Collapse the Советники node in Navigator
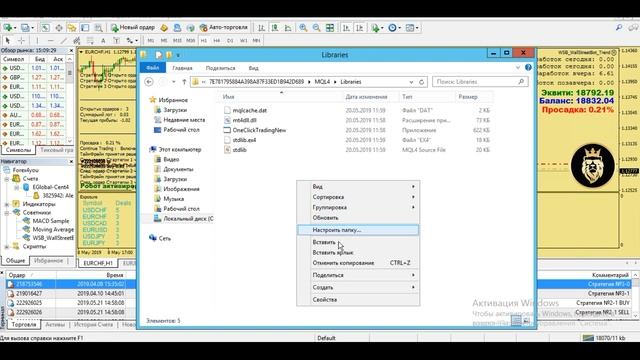The width and height of the screenshot is (640, 360). click(x=7, y=213)
